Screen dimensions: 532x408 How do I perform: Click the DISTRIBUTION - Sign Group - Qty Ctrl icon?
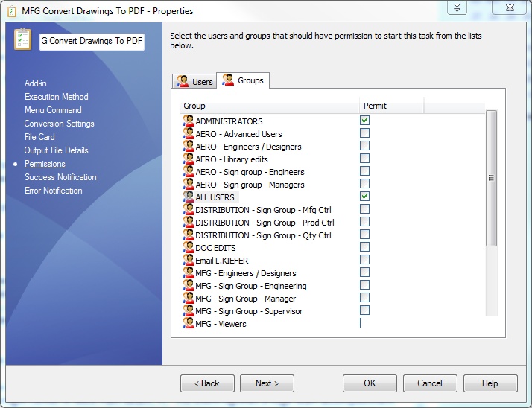pos(189,235)
